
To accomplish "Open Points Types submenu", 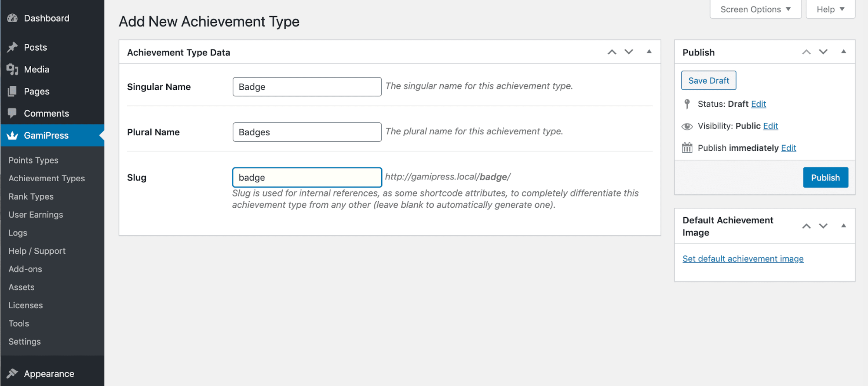I will tap(33, 160).
